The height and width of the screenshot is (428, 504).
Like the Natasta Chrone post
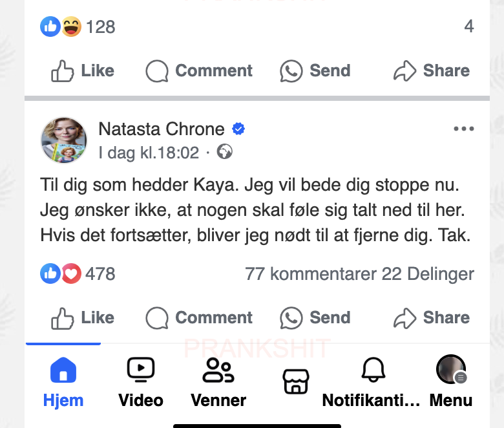coord(82,317)
